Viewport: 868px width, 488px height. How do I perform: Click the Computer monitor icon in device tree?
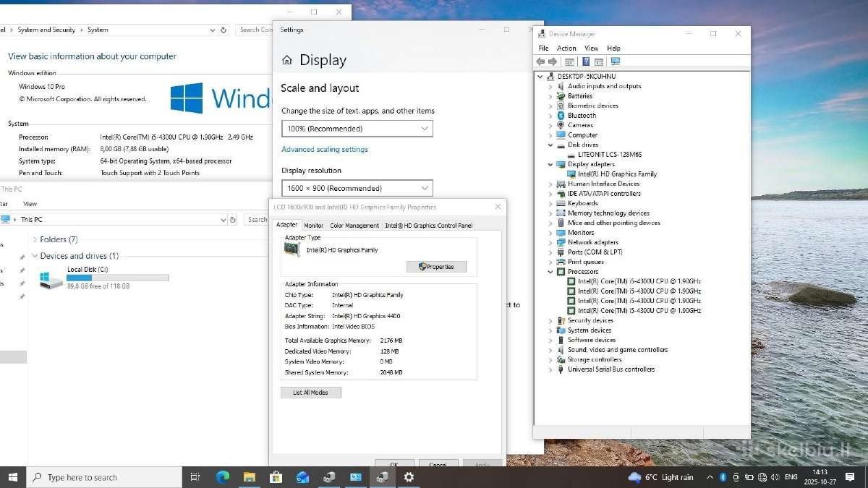[x=561, y=135]
